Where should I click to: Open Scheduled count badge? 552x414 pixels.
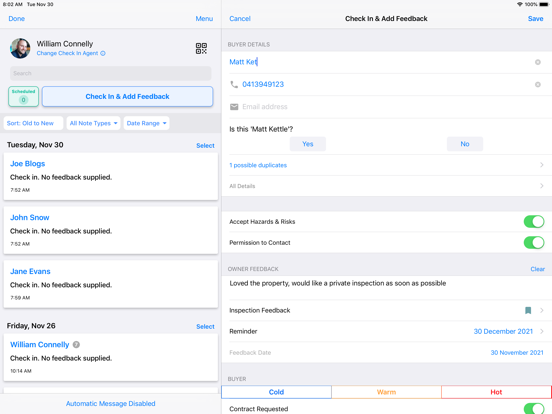point(24,96)
